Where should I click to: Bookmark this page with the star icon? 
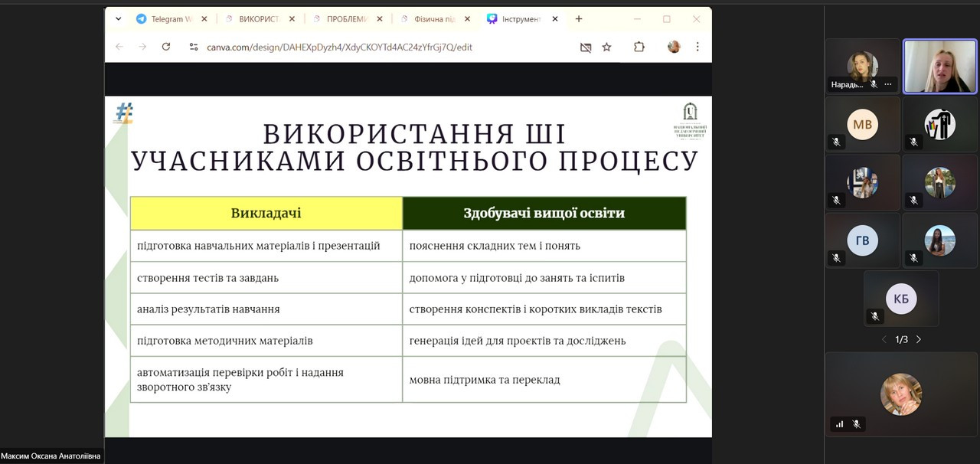(x=606, y=47)
